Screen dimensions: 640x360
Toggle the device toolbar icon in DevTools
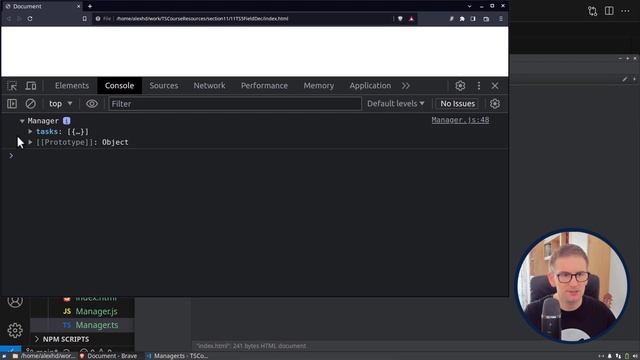coord(31,86)
